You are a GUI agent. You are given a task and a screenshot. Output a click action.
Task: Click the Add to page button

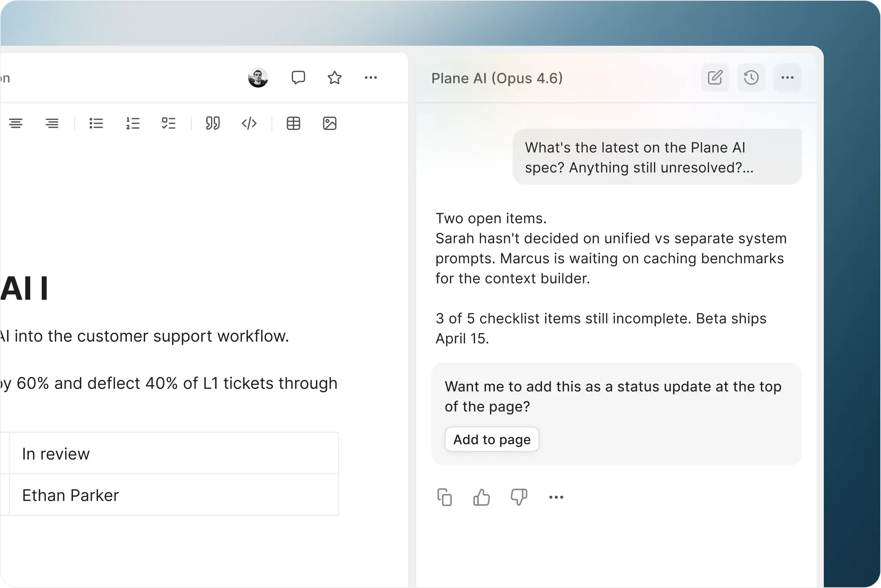point(492,440)
